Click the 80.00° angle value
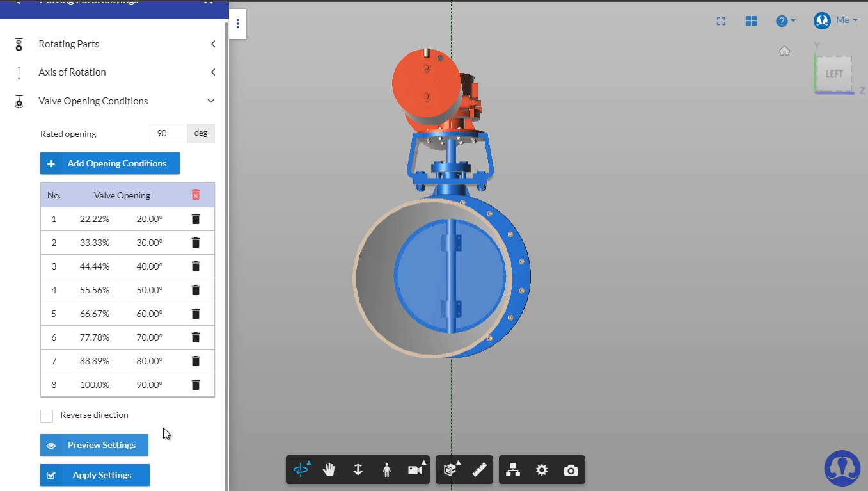Viewport: 868px width, 491px height. coord(150,361)
